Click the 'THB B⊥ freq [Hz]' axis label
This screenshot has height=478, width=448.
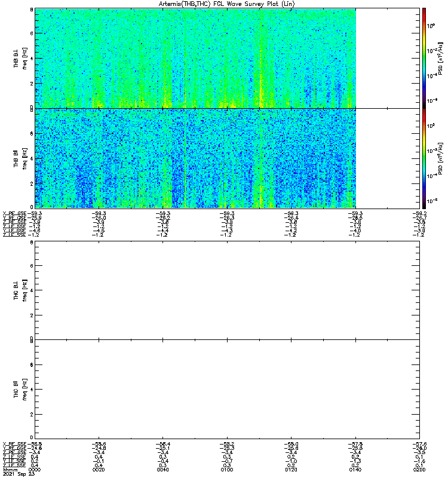[20, 59]
